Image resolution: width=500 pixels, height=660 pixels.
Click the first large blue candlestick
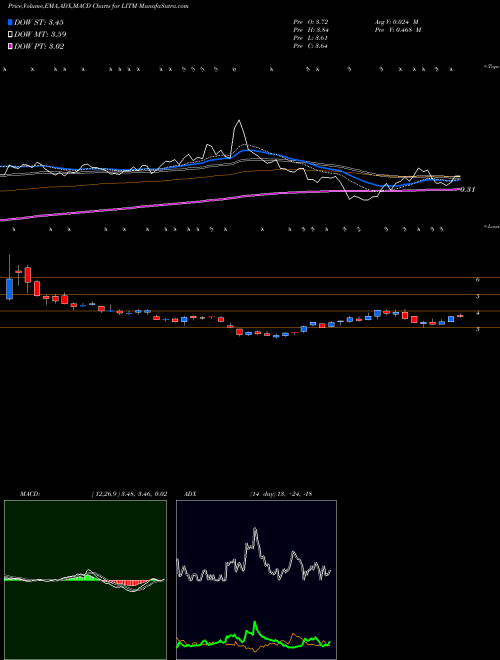[x=10, y=289]
